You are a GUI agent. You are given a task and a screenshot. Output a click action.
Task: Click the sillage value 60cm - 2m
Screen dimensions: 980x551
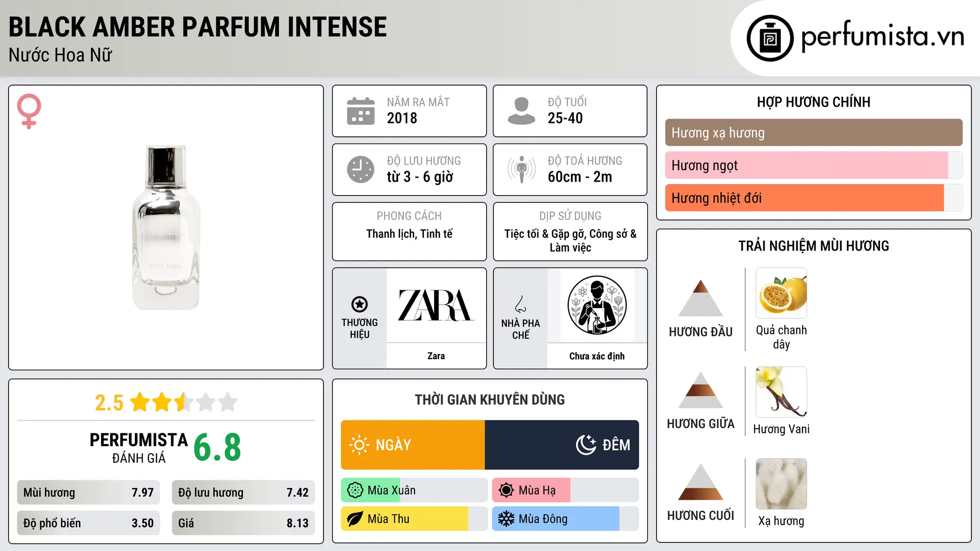click(x=580, y=177)
